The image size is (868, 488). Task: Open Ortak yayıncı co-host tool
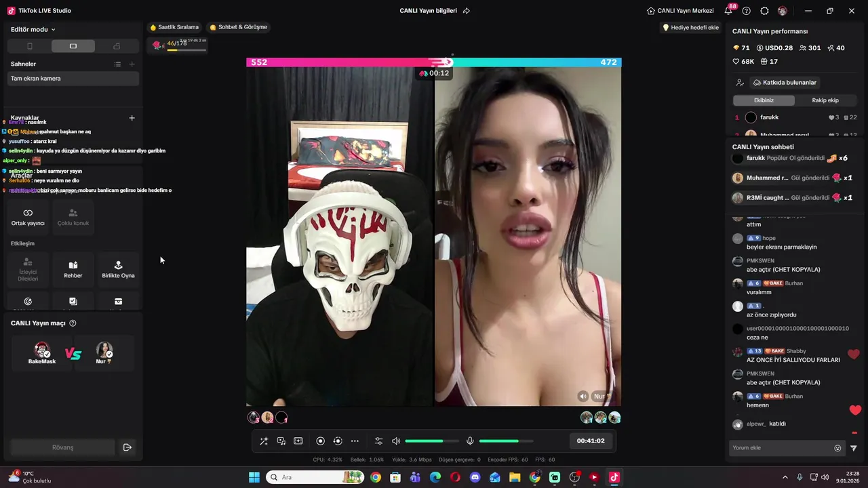(28, 218)
